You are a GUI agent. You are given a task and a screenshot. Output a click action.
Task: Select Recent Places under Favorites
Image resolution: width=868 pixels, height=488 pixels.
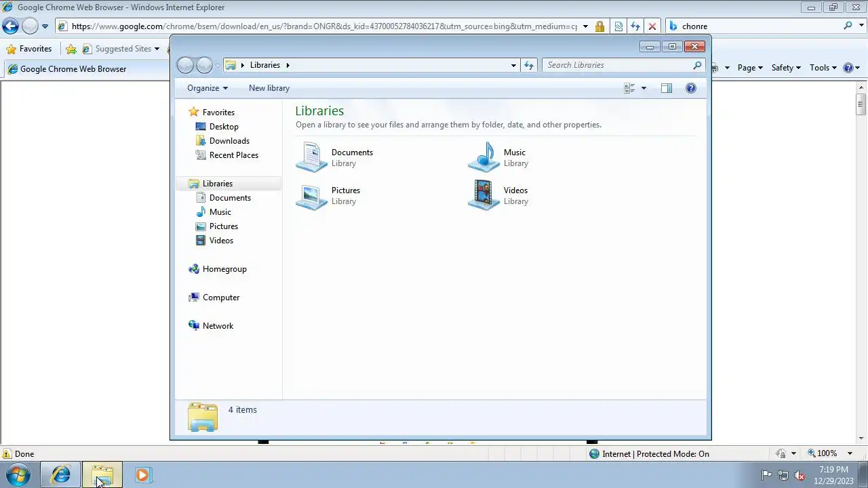(234, 155)
